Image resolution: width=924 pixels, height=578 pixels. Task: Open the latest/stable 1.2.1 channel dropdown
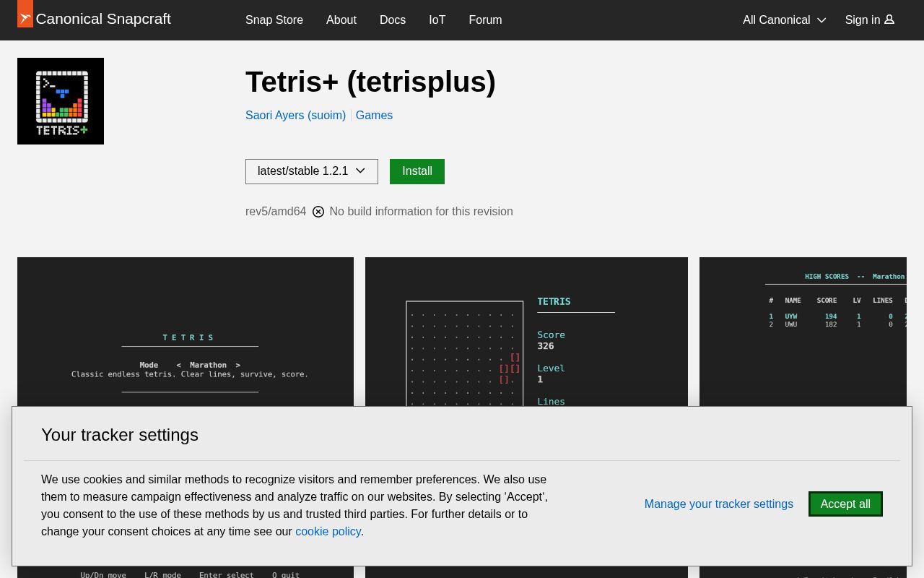click(312, 171)
